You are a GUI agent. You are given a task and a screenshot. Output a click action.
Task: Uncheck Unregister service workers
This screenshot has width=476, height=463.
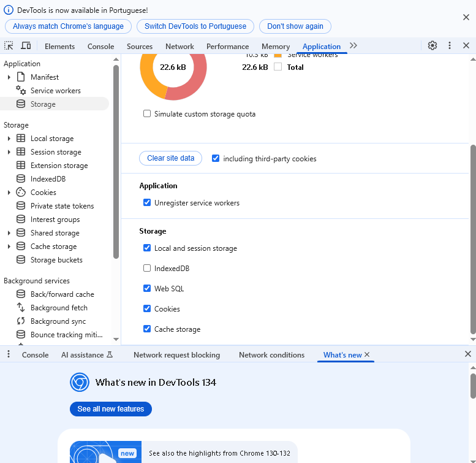(x=147, y=202)
